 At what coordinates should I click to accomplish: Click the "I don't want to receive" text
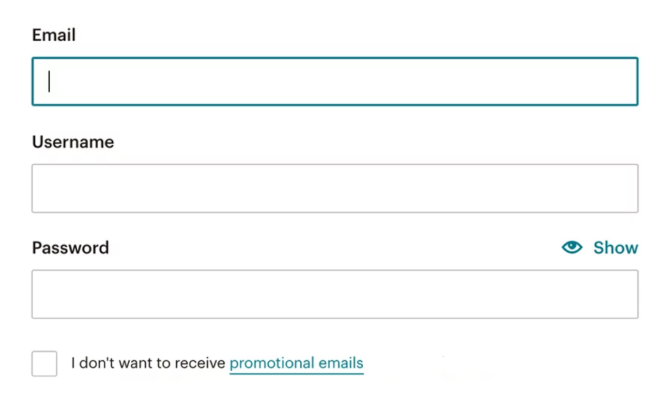[148, 363]
